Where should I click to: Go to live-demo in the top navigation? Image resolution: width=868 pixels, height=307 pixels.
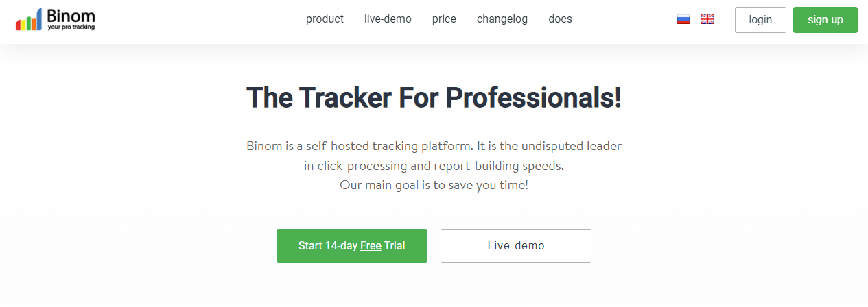(x=388, y=19)
